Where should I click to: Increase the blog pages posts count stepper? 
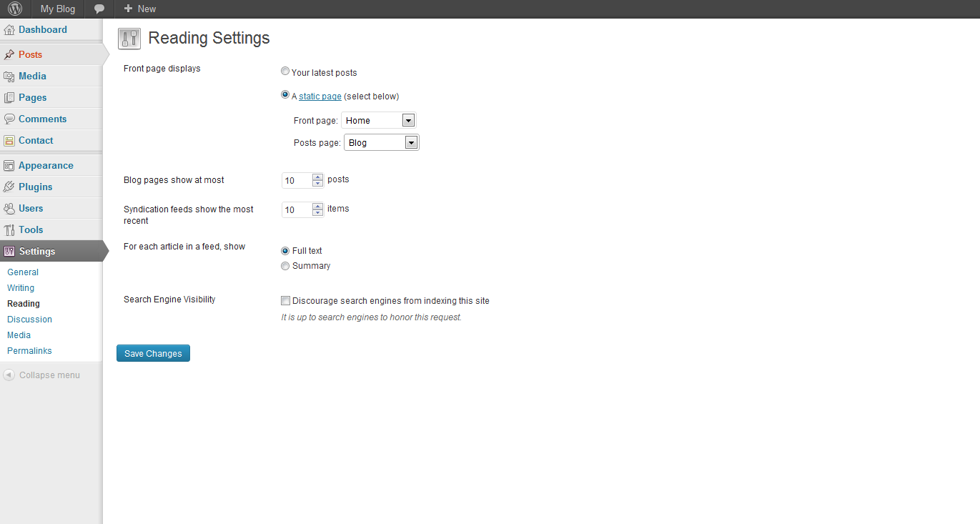click(318, 177)
